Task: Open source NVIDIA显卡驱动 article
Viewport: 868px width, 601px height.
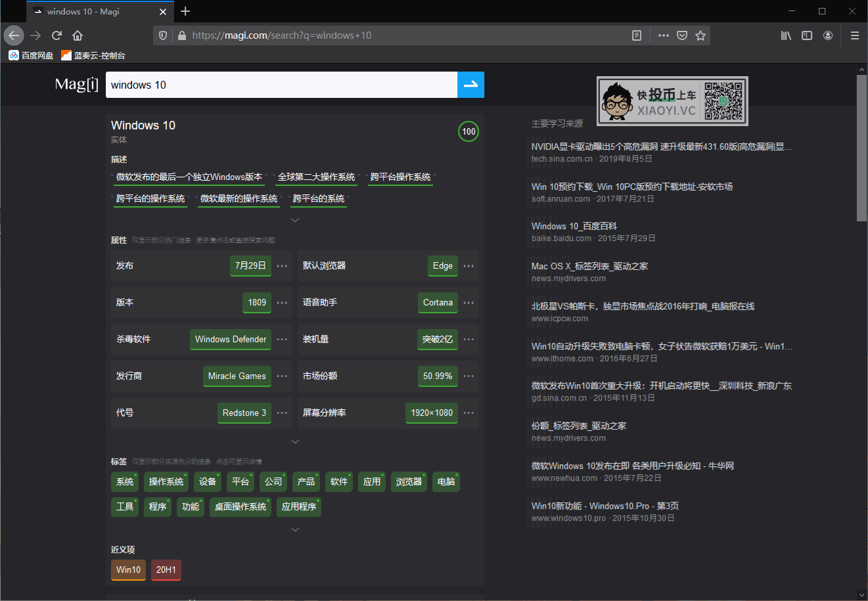Action: 662,146
